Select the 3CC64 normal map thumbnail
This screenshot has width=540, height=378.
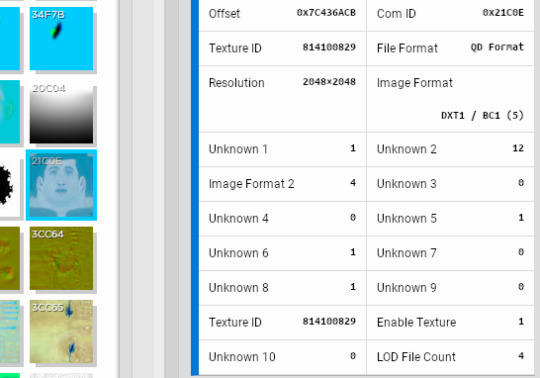pos(61,258)
